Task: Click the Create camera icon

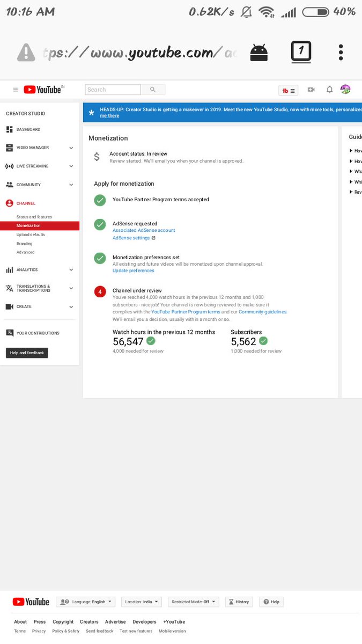Action: pyautogui.click(x=9, y=306)
